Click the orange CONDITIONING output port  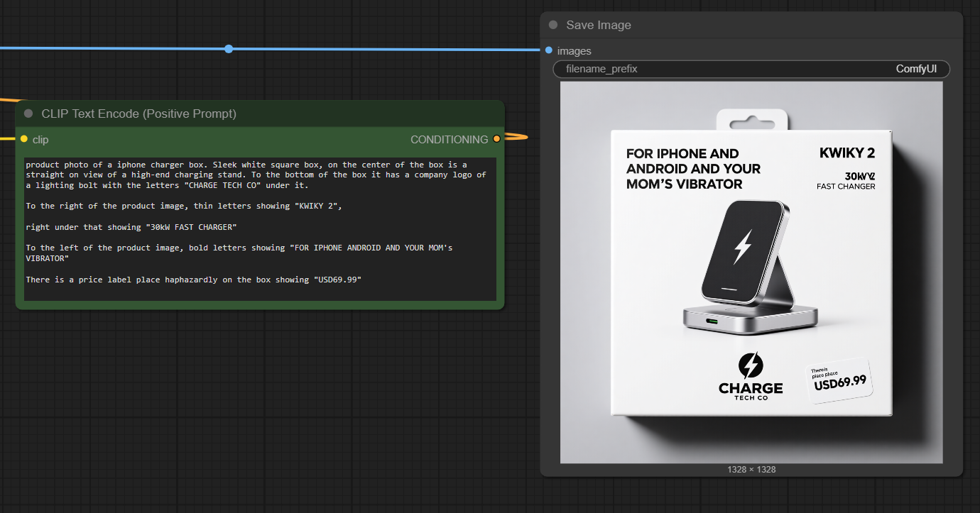[496, 139]
